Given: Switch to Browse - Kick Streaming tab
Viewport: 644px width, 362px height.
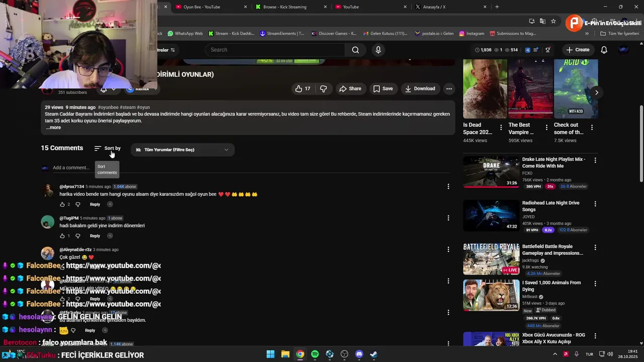Looking at the screenshot, I should (291, 7).
